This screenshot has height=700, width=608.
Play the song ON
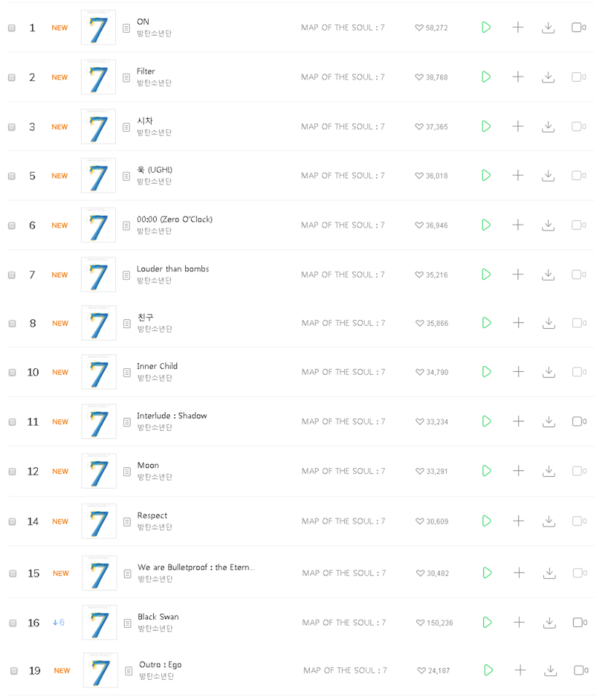click(x=486, y=27)
